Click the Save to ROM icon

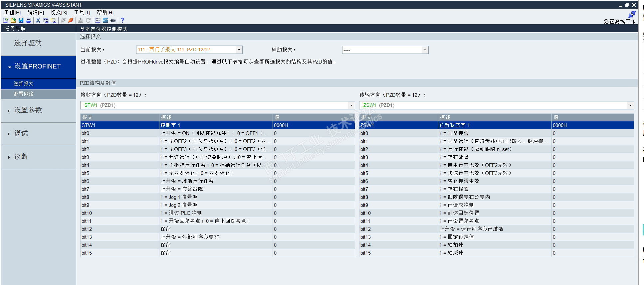(80, 20)
